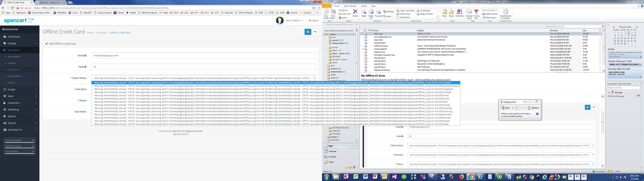
Task: Expand the System menu in OpenCart sidebar
Action: [x=20, y=116]
